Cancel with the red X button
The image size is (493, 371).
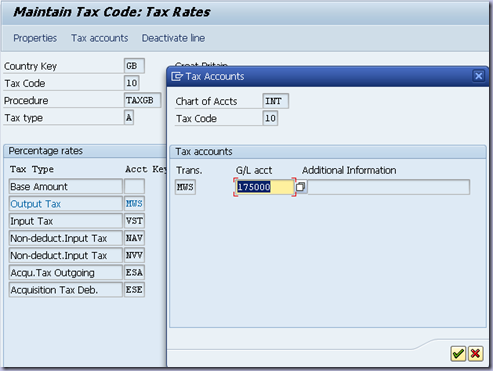(476, 353)
